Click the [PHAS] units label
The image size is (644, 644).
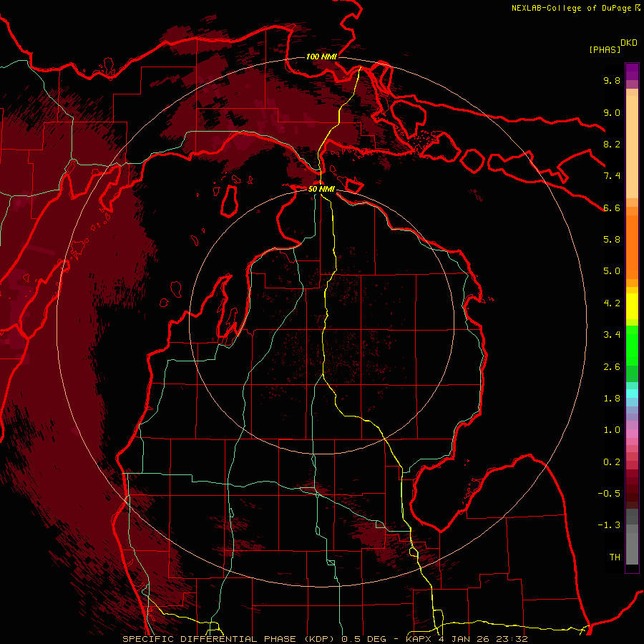pos(605,49)
